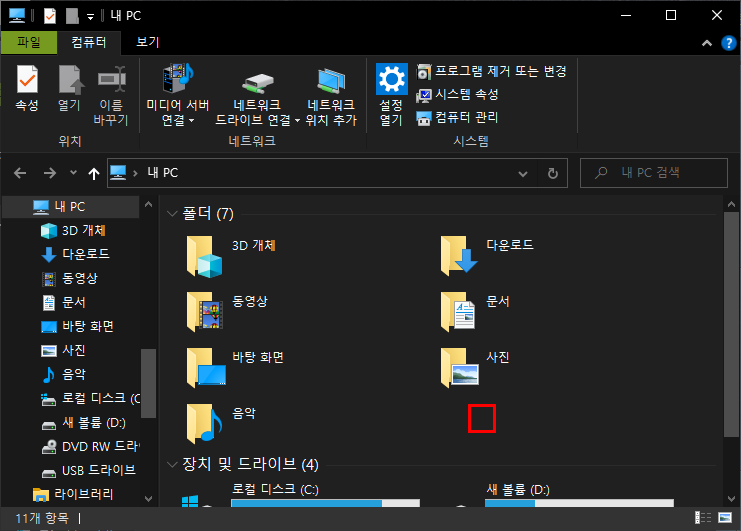Select the 3D 개체 folder icon in main pane
The height and width of the screenshot is (531, 741).
point(204,257)
